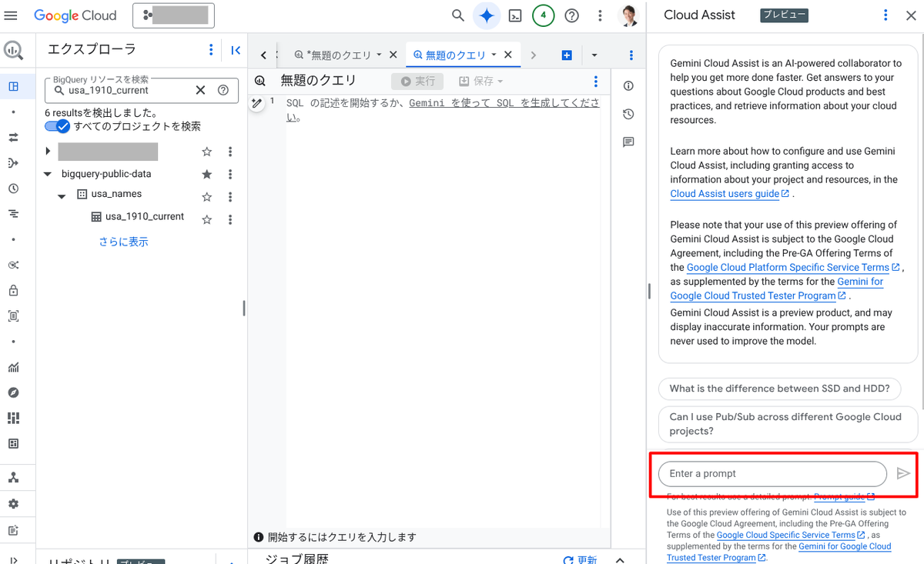Toggle すべてのプロジェクトを検索 switch
924x564 pixels.
58,126
